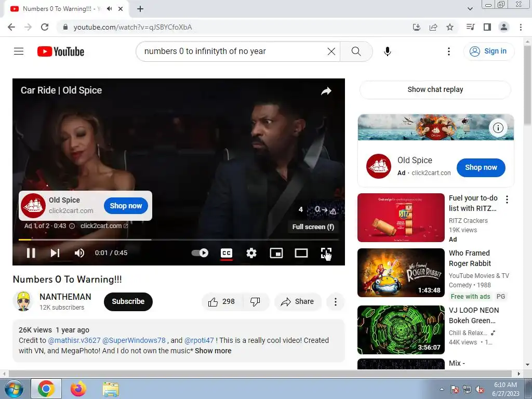Open File Explorer from taskbar

111,389
